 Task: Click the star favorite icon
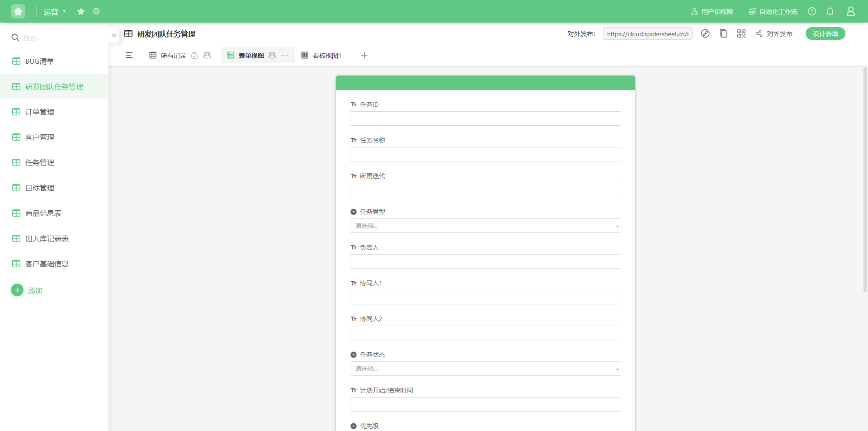[x=81, y=11]
